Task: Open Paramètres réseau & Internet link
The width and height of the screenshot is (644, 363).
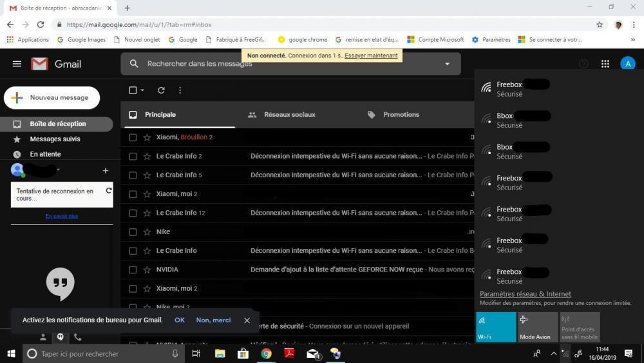Action: [x=525, y=294]
